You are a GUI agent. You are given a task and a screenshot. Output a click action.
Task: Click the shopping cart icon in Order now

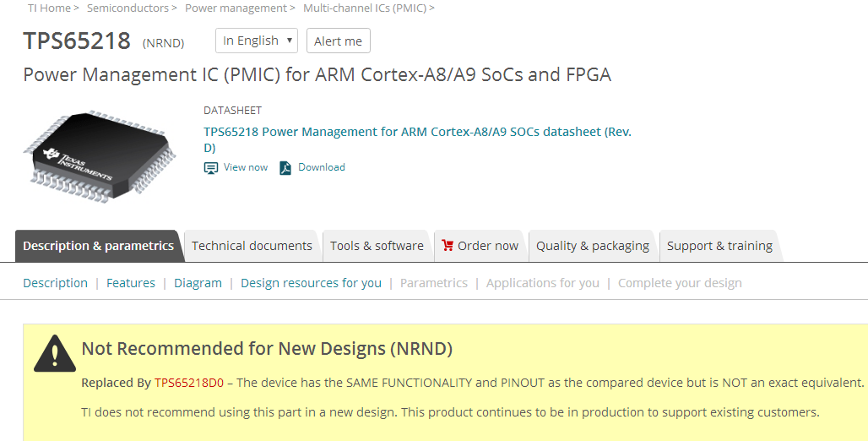tap(448, 246)
